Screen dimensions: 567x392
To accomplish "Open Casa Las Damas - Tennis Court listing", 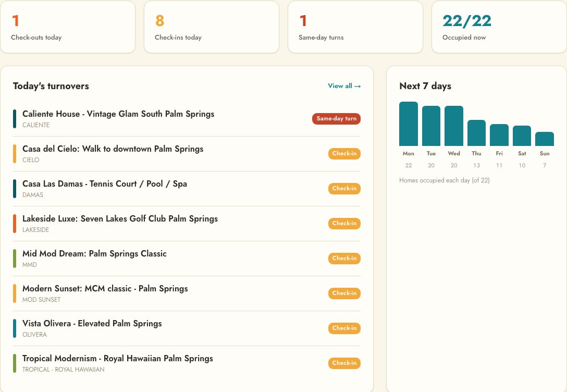I will 105,183.
